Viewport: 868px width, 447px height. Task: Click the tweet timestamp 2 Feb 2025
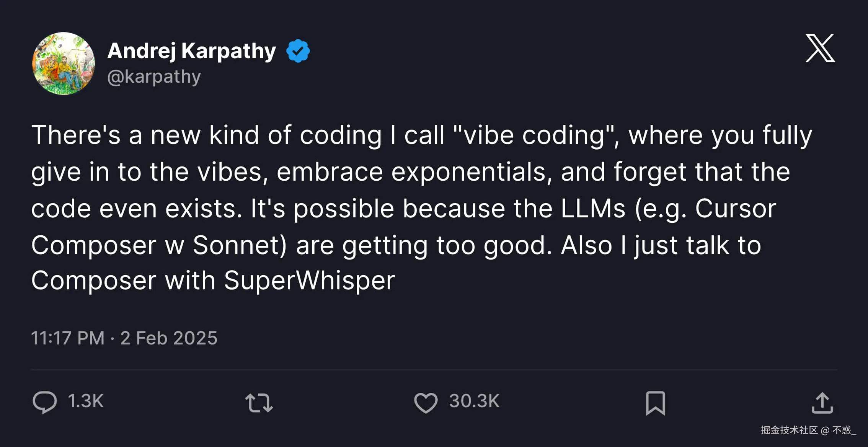click(169, 338)
